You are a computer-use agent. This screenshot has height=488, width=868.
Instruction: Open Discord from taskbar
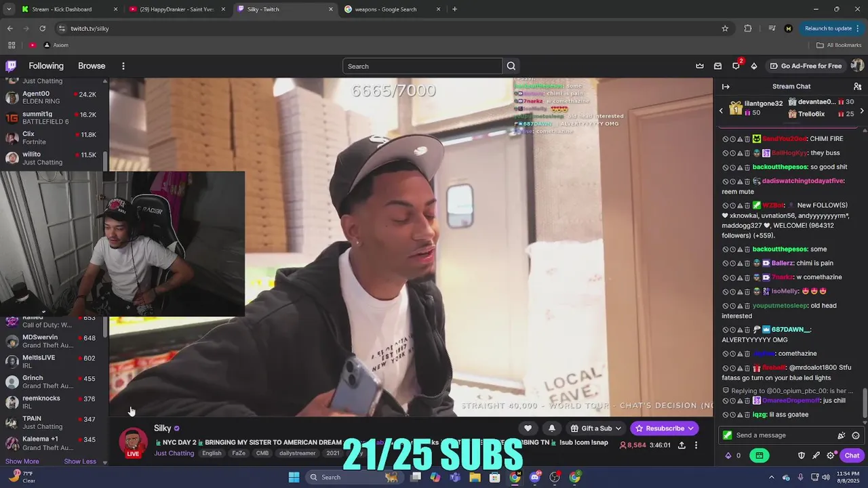tap(535, 477)
